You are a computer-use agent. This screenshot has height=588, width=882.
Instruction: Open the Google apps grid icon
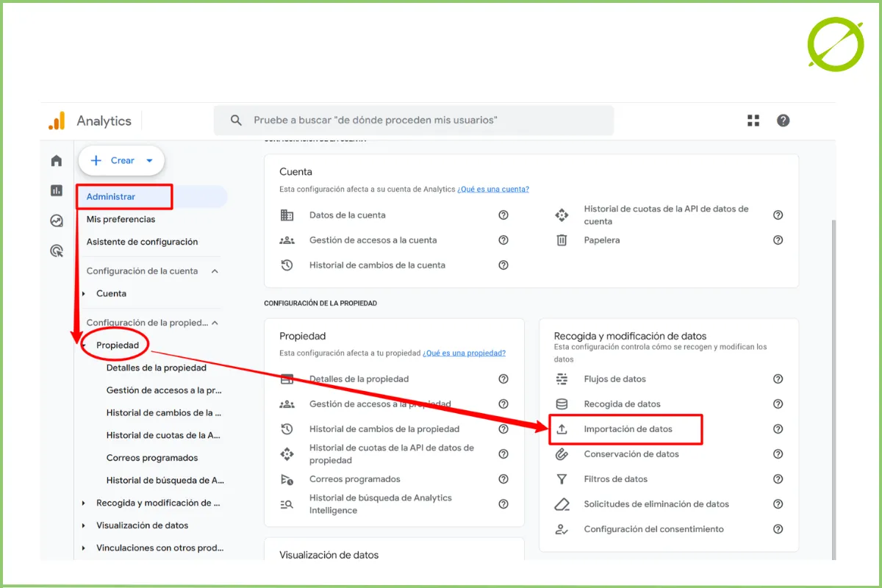coord(753,121)
